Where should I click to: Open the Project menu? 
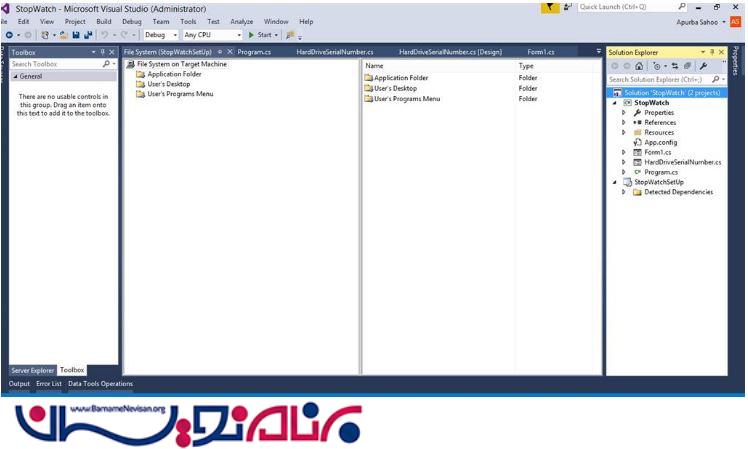coord(75,21)
